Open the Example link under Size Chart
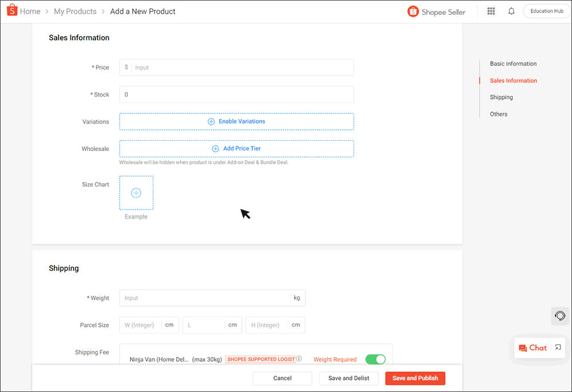This screenshot has width=572, height=392. point(136,216)
